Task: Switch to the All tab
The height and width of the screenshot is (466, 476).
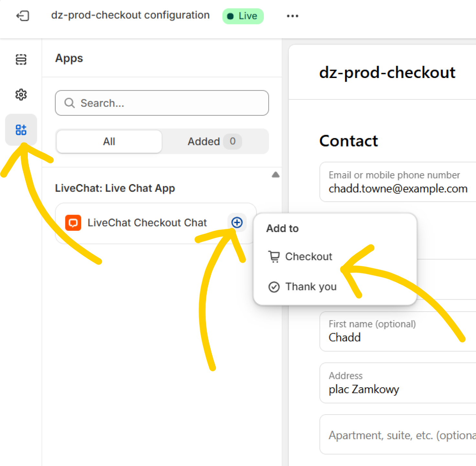Action: [109, 141]
